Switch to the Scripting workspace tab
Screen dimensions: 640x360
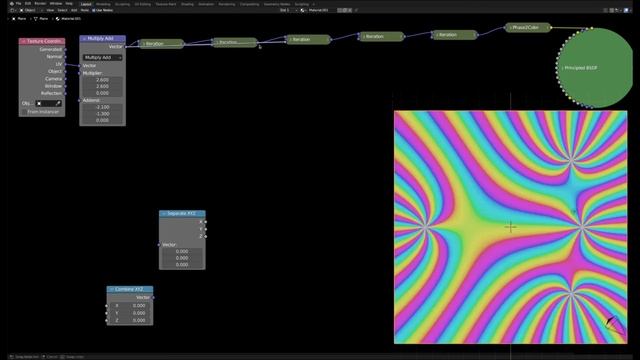[302, 4]
